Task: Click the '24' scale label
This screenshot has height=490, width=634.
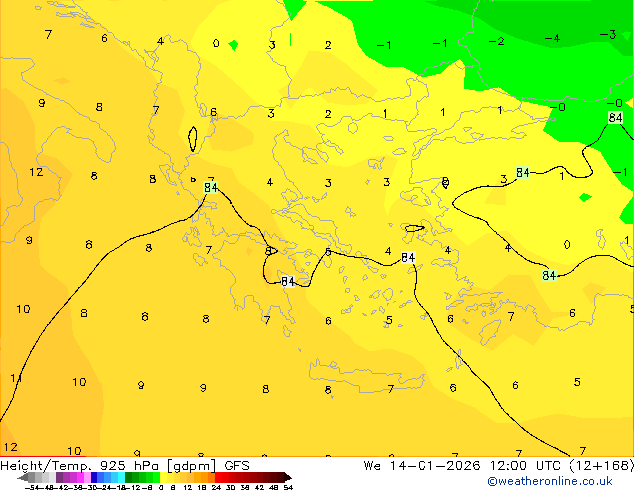Action: pyautogui.click(x=216, y=487)
